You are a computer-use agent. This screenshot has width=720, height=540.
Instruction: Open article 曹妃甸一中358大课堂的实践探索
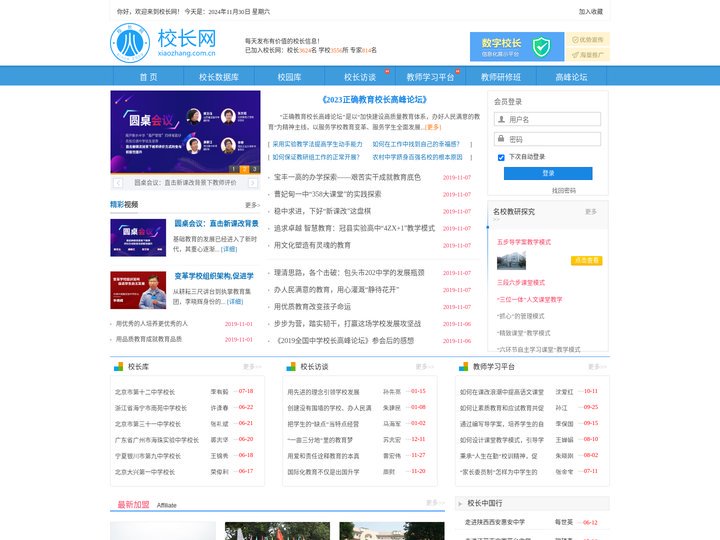(x=327, y=194)
